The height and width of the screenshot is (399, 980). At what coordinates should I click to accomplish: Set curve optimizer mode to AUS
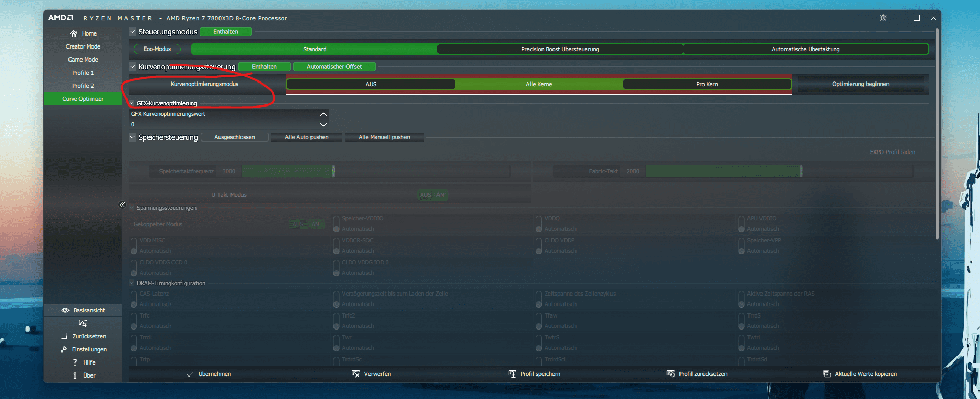(371, 84)
